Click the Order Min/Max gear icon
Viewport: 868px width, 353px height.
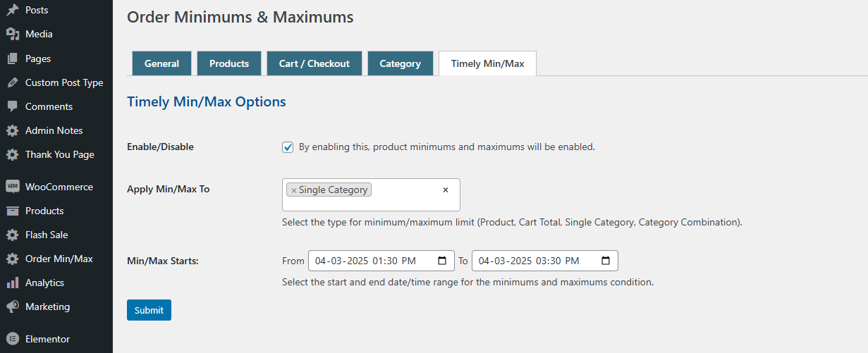click(12, 259)
